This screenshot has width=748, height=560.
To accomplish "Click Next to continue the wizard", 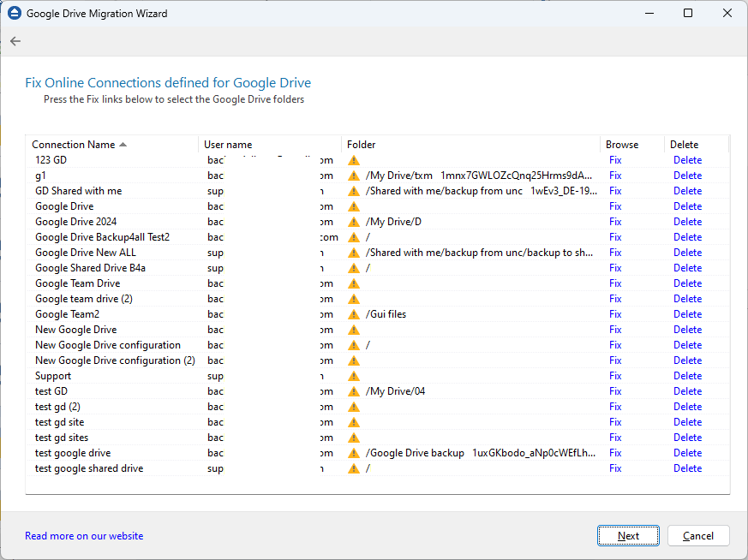I will click(628, 534).
